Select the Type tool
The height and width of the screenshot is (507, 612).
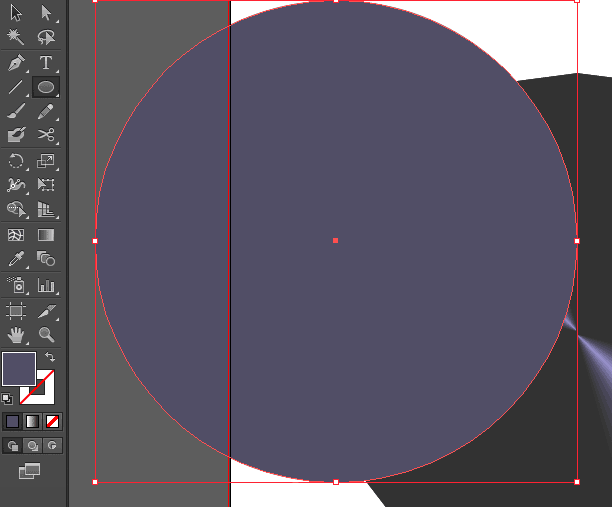(46, 62)
